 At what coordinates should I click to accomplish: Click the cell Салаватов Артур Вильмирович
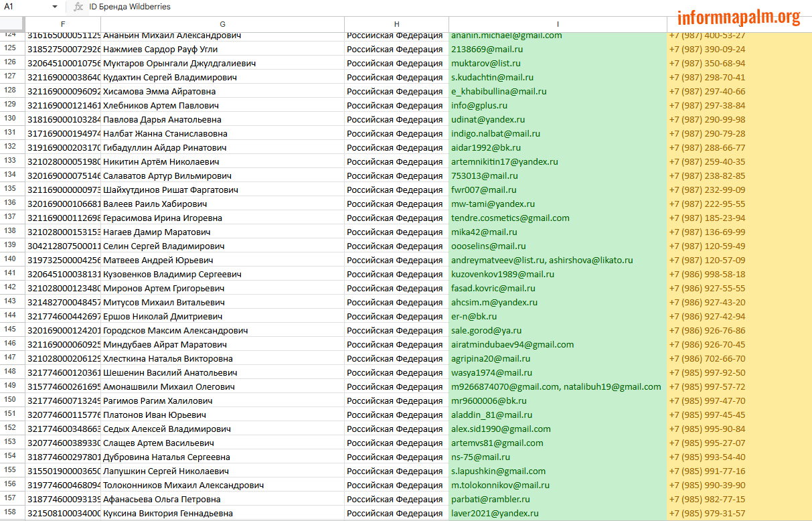tap(222, 175)
